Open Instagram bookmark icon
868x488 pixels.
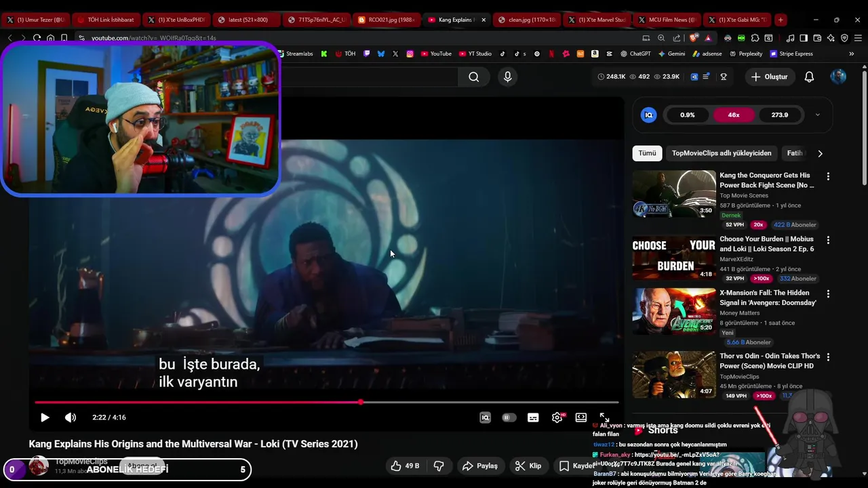pos(410,54)
